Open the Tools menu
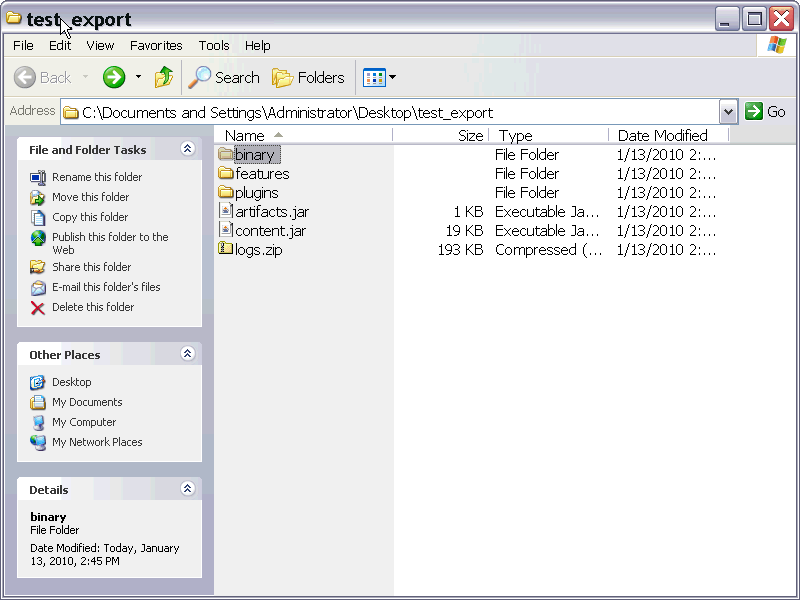The width and height of the screenshot is (800, 600). pyautogui.click(x=214, y=45)
